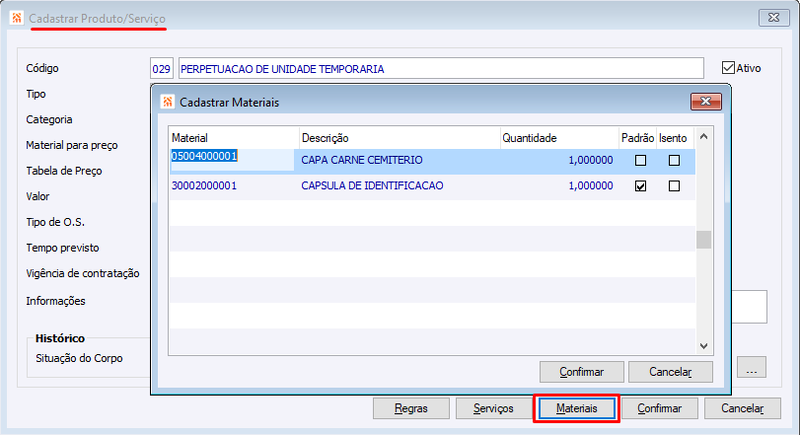Click the app icon in Cadastrar Produto/Serviço title bar
The height and width of the screenshot is (435, 800).
click(x=16, y=18)
